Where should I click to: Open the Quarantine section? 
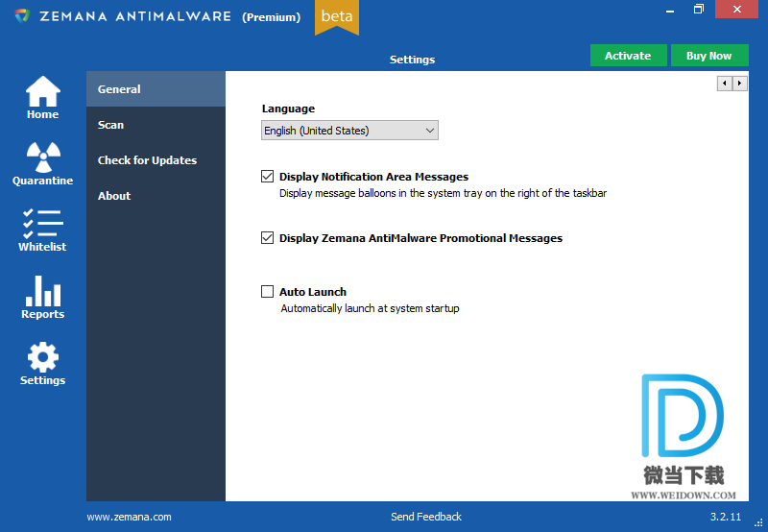pyautogui.click(x=42, y=163)
